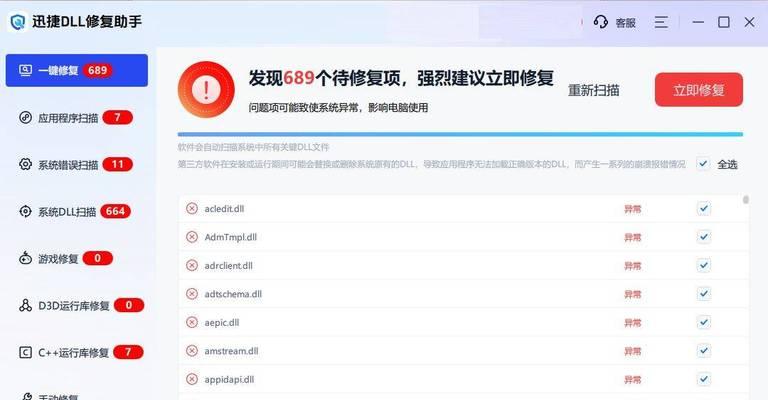768x400 pixels.
Task: Uncheck the adrclient.dll checkbox
Action: tap(704, 265)
